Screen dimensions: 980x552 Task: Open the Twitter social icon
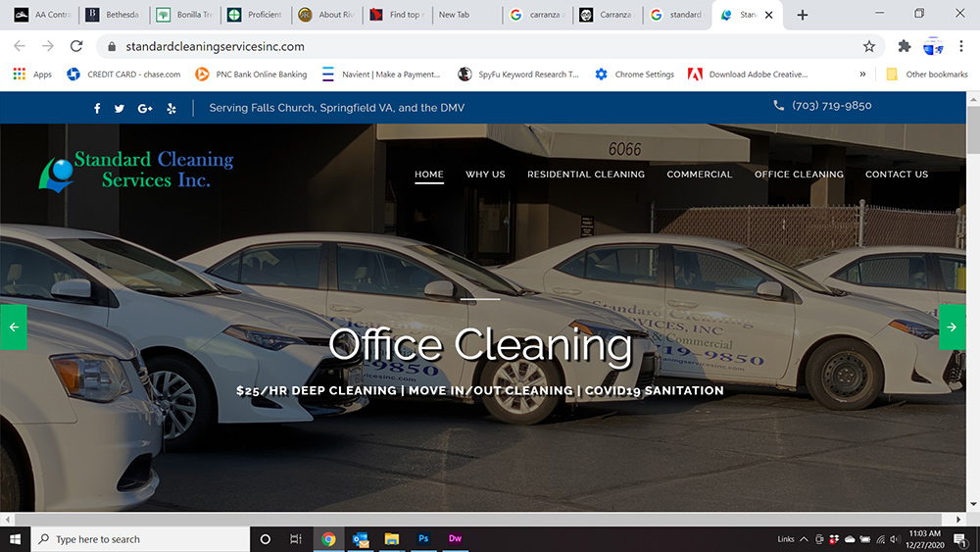tap(120, 108)
